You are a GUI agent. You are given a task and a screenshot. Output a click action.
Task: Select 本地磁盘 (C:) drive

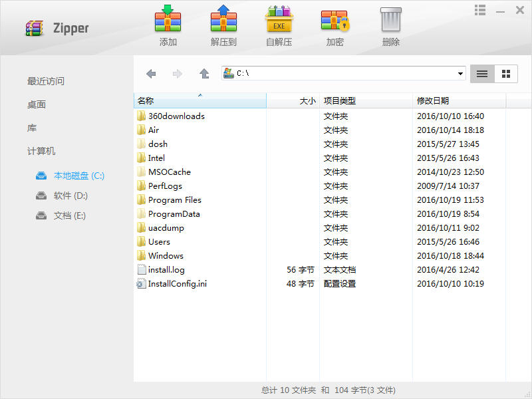(78, 176)
